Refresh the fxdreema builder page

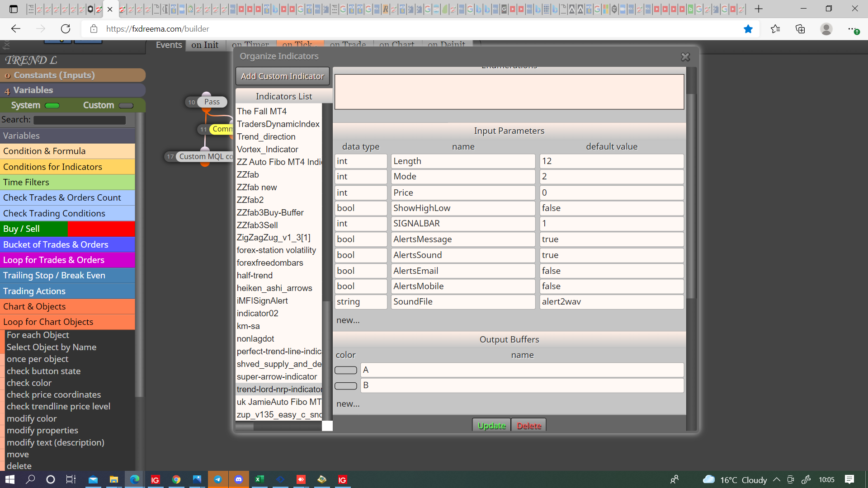point(66,29)
